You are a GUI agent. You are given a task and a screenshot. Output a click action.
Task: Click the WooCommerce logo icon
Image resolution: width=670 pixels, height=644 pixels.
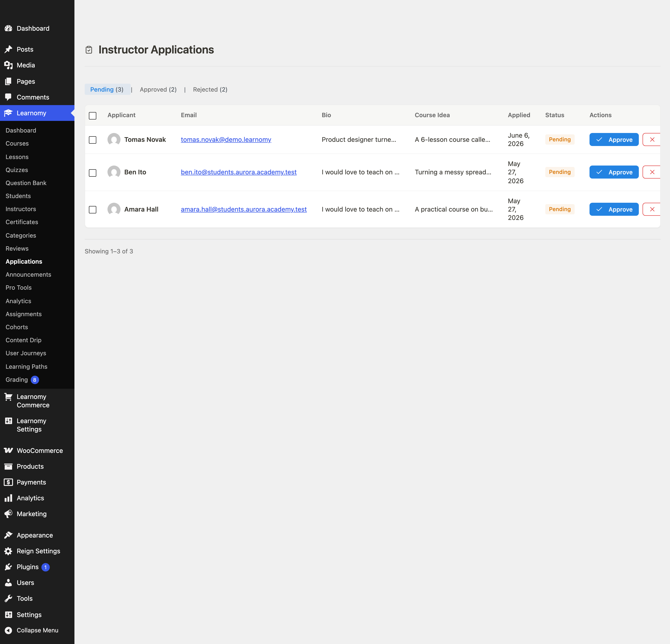(x=9, y=451)
